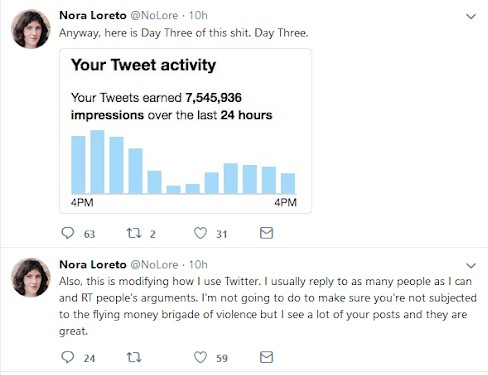Screen dimensions: 488x375
Task: Retweet the modifying Twitter tweet
Action: (x=134, y=358)
